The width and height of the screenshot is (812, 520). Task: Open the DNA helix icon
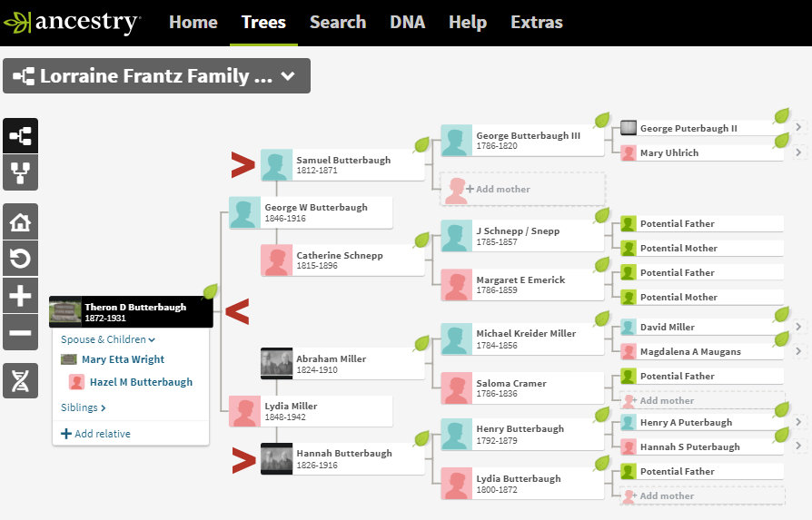(20, 381)
